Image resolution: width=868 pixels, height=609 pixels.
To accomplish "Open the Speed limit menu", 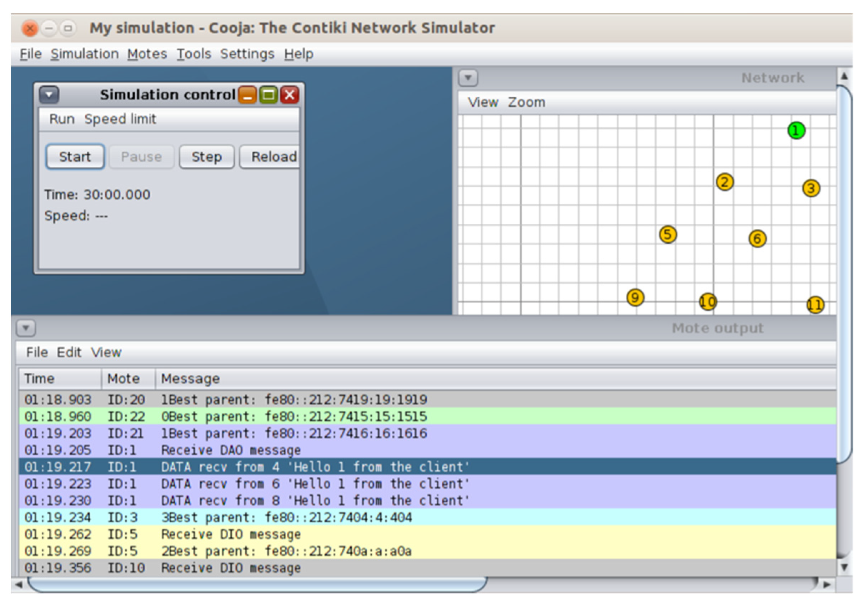I will (120, 119).
